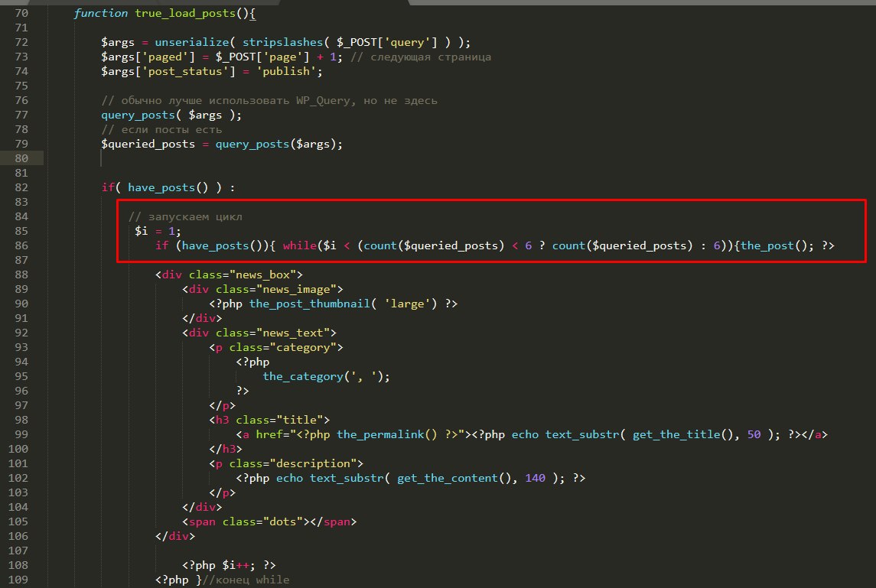Click the comment 'запускаем цикл'
Screen dimensions: 876x588
[x=185, y=216]
